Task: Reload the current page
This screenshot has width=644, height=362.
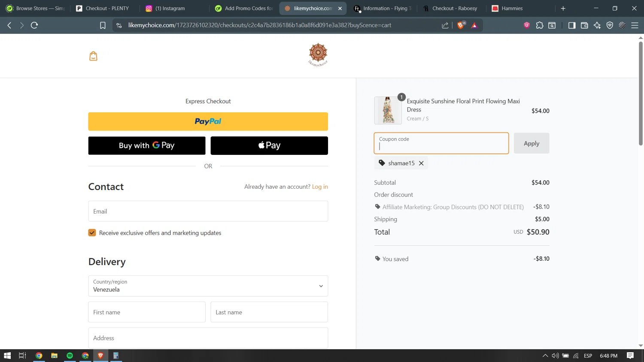Action: 34,25
